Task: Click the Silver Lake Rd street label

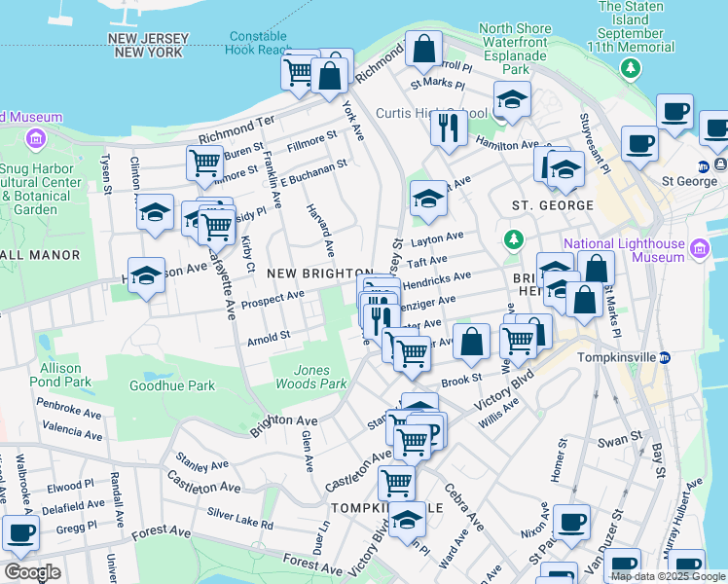Action: 240,519
